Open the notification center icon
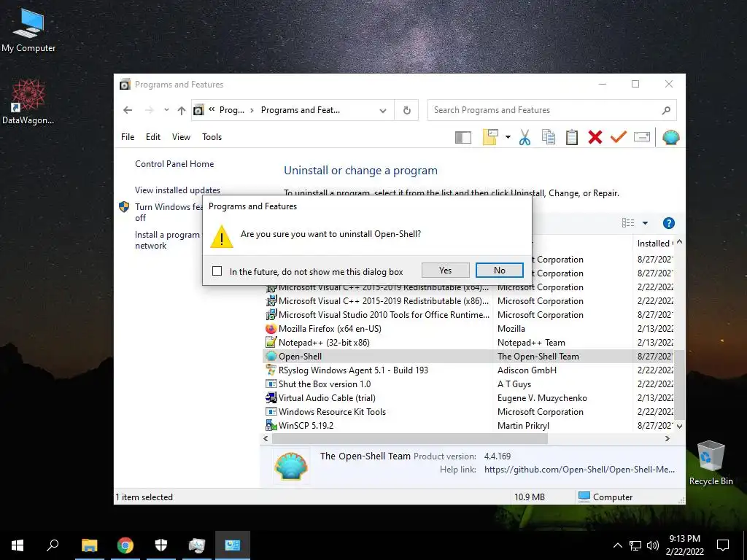This screenshot has height=560, width=747. [723, 545]
